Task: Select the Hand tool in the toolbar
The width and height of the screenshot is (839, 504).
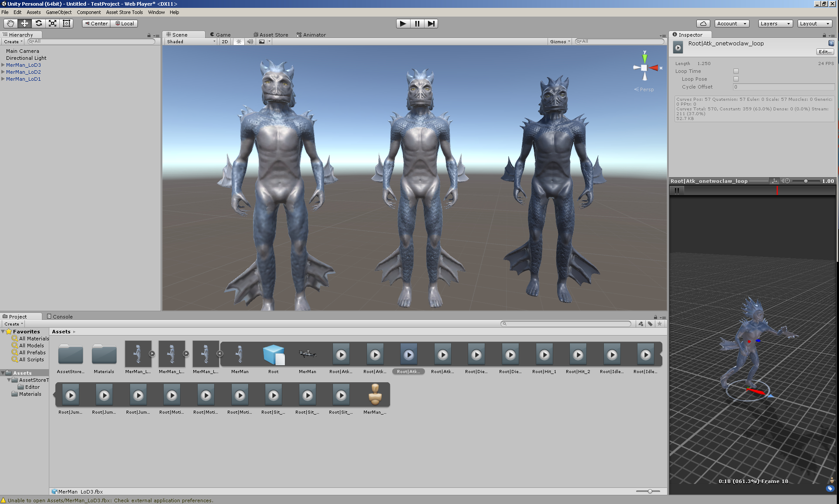Action: click(10, 23)
